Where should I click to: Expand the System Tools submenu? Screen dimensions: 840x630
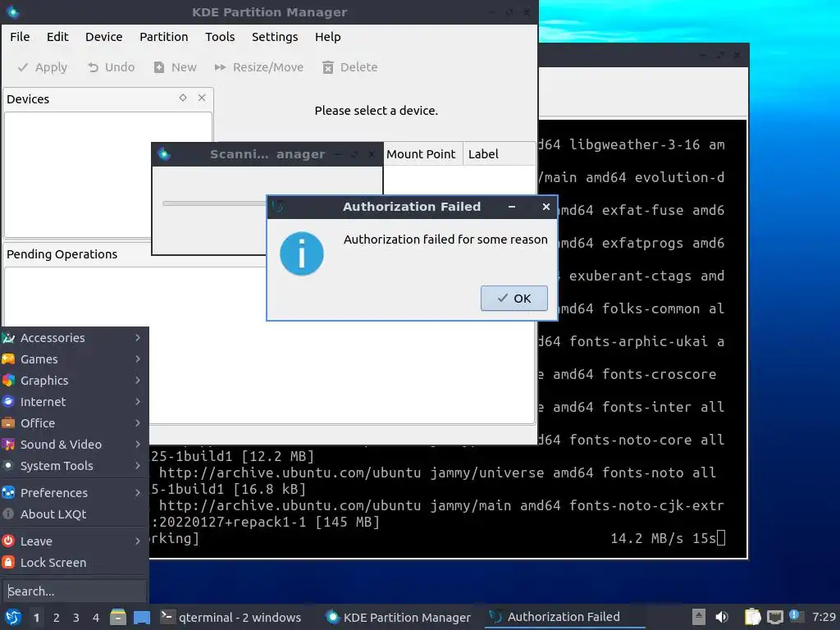click(75, 466)
